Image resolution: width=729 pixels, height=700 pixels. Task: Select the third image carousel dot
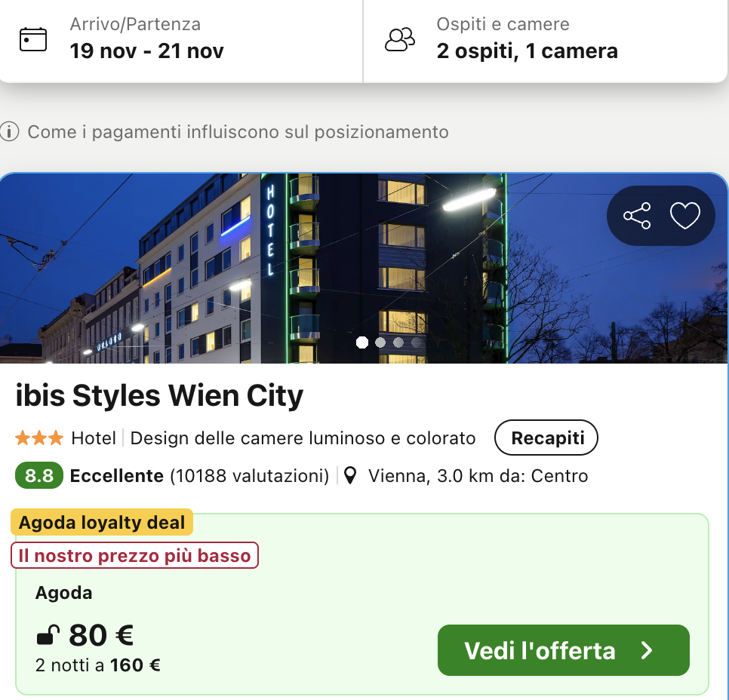[398, 342]
